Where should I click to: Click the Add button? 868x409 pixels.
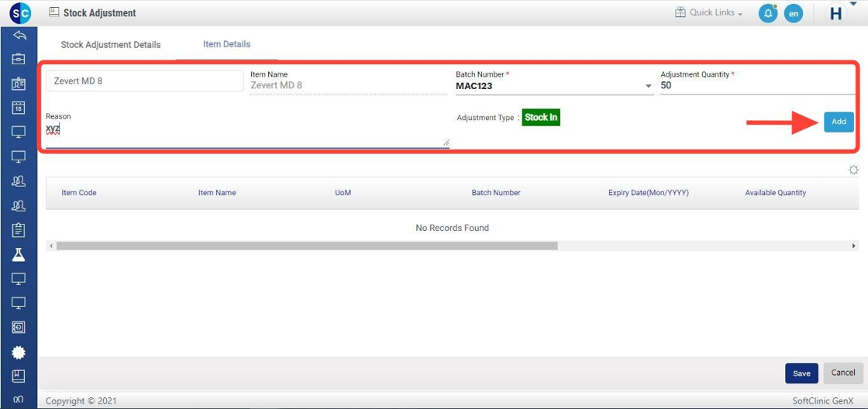coord(839,122)
